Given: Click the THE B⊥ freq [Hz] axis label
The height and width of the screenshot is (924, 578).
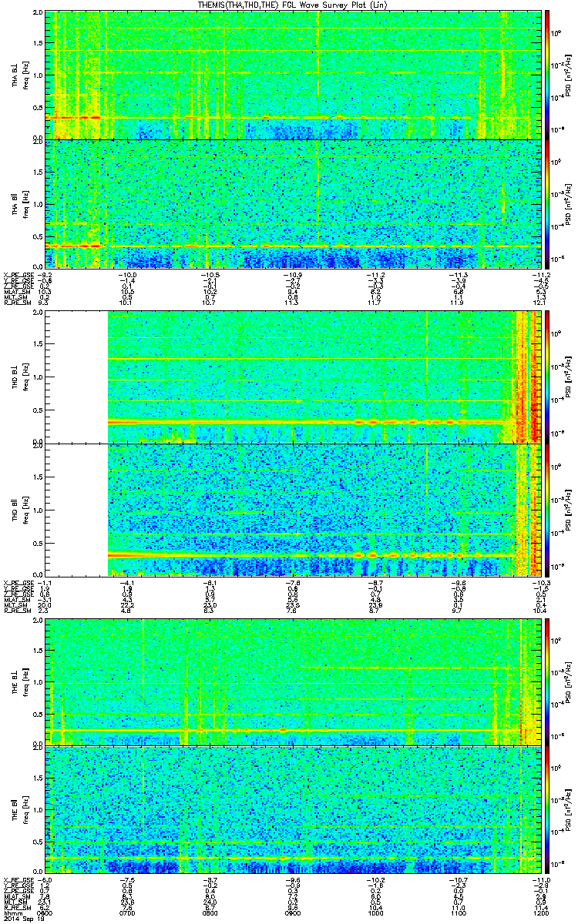Looking at the screenshot, I should click(18, 681).
